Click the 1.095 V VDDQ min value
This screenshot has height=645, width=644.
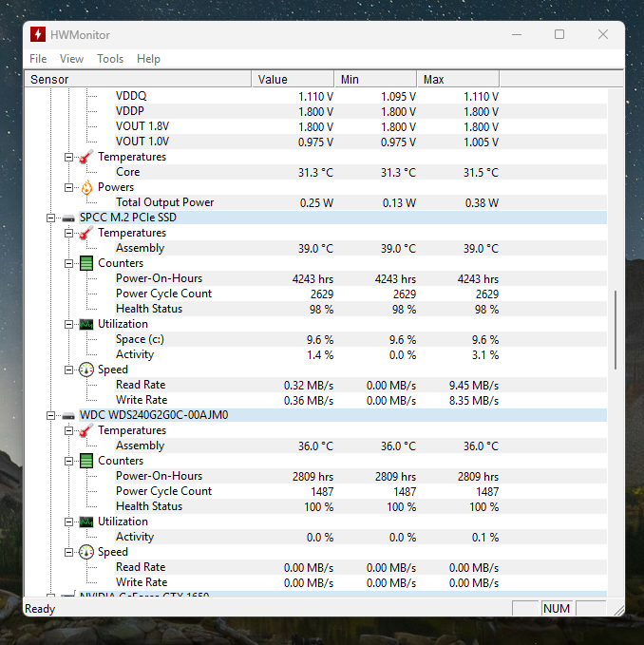[x=398, y=97]
